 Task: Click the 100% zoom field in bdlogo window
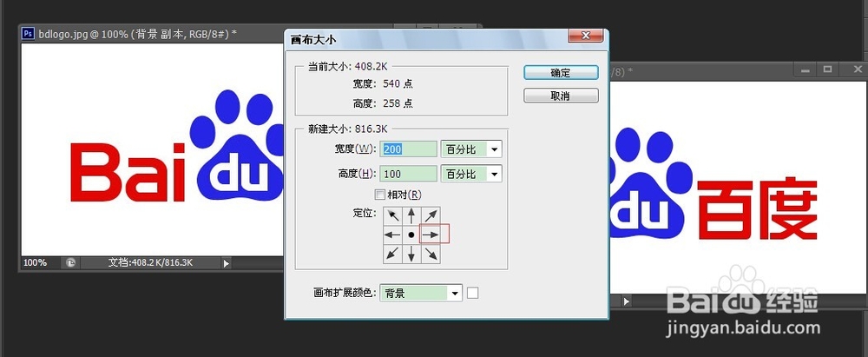pyautogui.click(x=35, y=263)
